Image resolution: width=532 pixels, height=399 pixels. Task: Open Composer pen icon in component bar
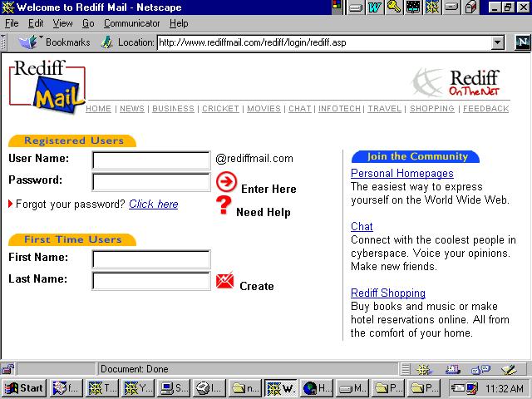click(x=510, y=369)
